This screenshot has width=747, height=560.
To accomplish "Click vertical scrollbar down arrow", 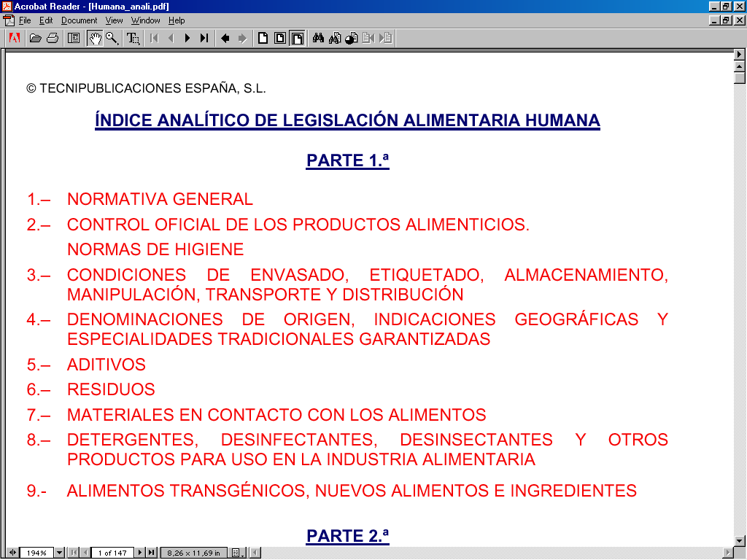I will point(740,541).
